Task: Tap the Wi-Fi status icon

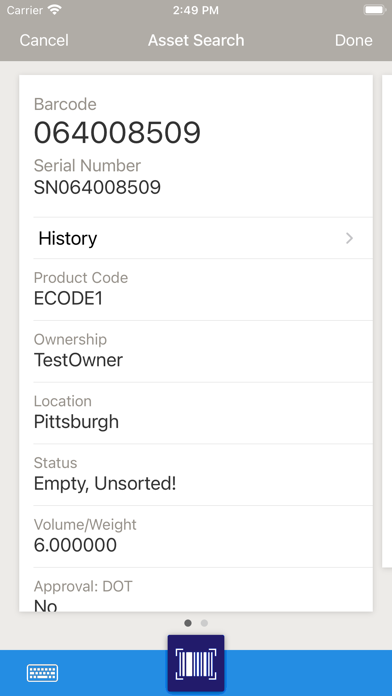Action: coord(55,10)
